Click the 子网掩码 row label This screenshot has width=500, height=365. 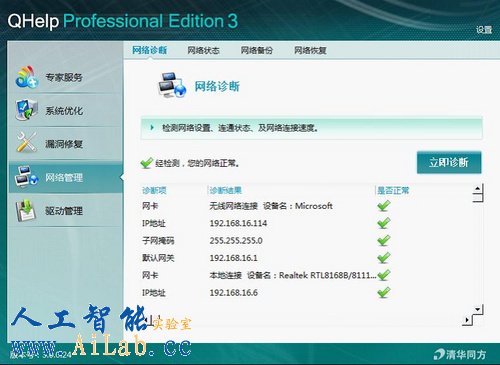point(158,240)
